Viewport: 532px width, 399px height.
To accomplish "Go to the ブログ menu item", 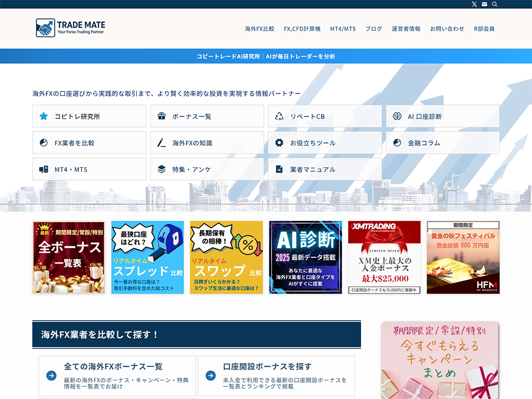I will coord(374,29).
